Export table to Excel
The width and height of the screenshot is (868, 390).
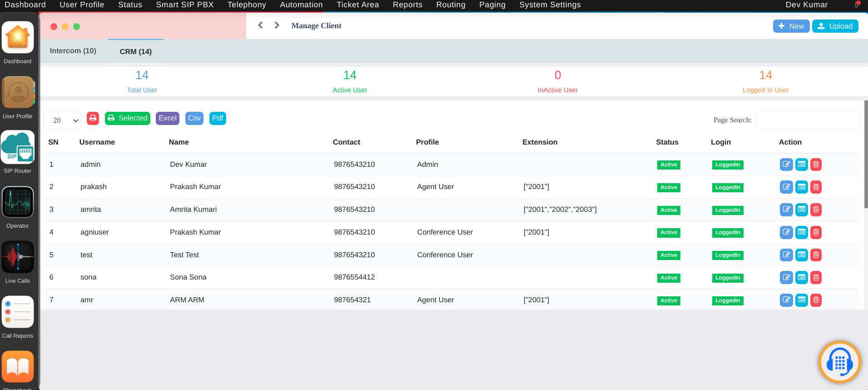[168, 118]
